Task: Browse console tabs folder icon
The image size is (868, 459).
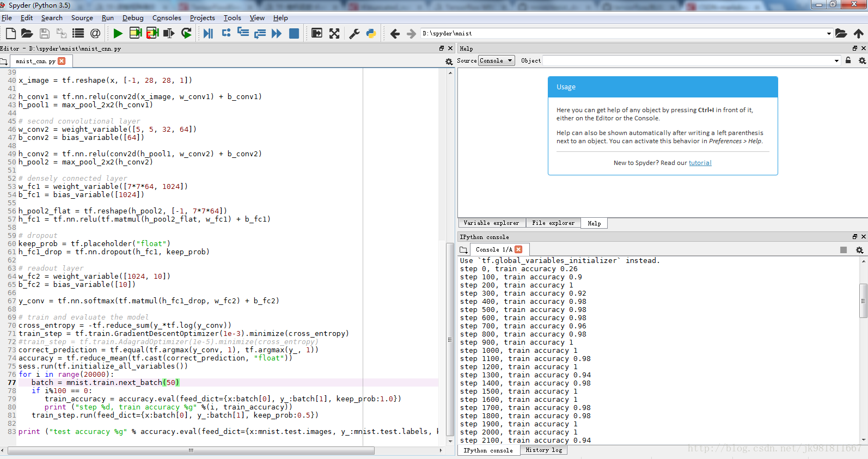Action: click(x=463, y=250)
